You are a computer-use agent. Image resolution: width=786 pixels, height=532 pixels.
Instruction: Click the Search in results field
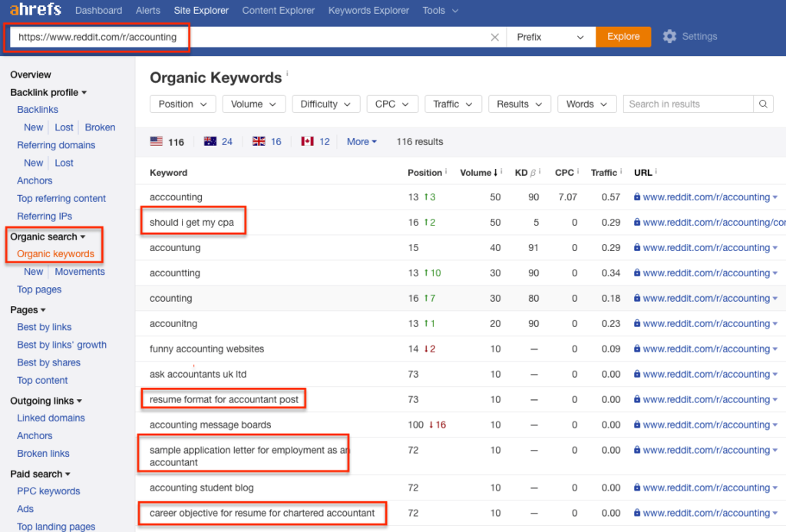pyautogui.click(x=689, y=104)
